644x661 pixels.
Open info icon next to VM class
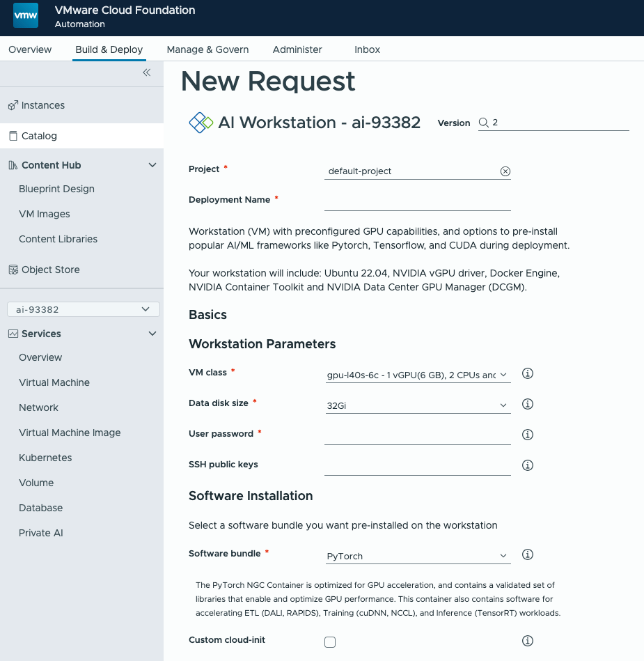pyautogui.click(x=528, y=373)
